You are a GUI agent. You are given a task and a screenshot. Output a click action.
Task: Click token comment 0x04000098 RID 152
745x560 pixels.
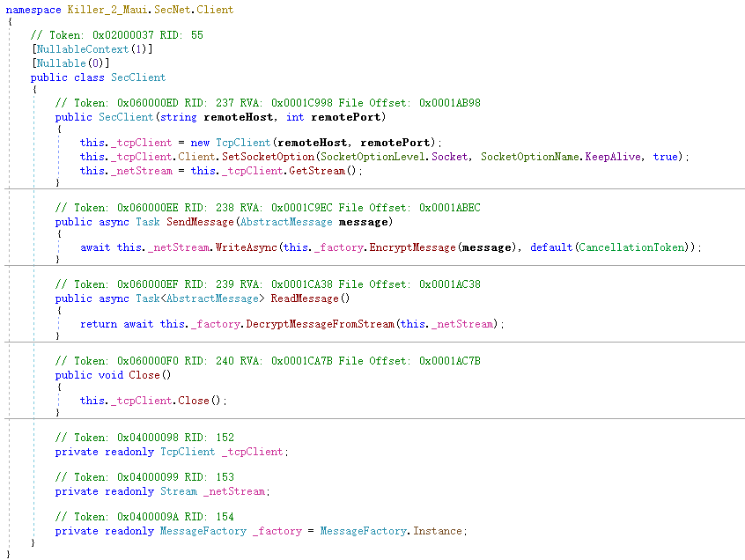[x=144, y=438]
